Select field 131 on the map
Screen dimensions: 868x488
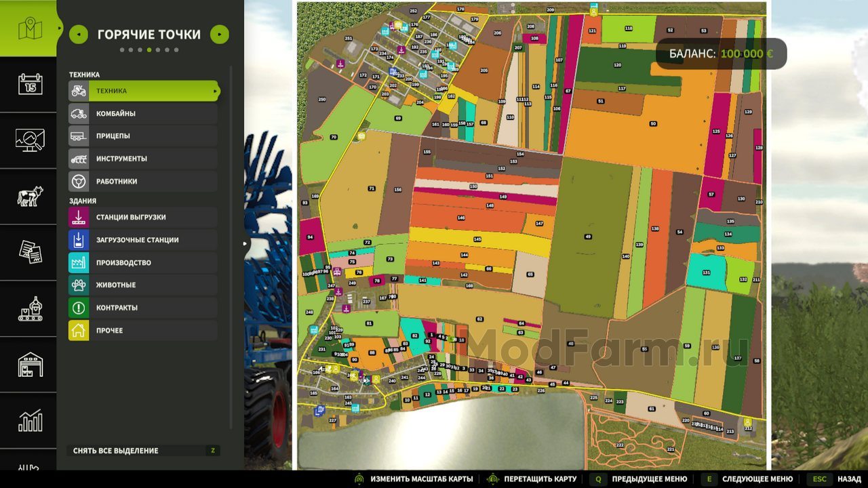tap(706, 272)
